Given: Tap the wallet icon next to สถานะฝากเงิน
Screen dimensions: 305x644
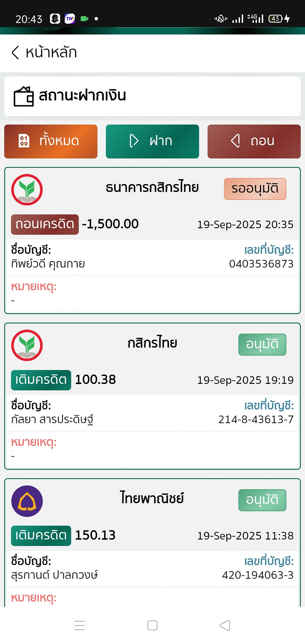Looking at the screenshot, I should point(24,97).
